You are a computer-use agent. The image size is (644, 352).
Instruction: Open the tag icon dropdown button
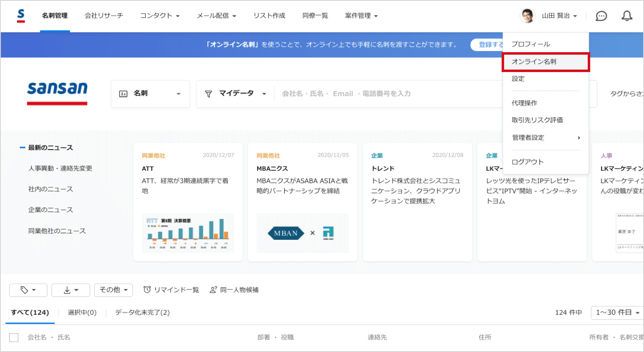[x=28, y=290]
